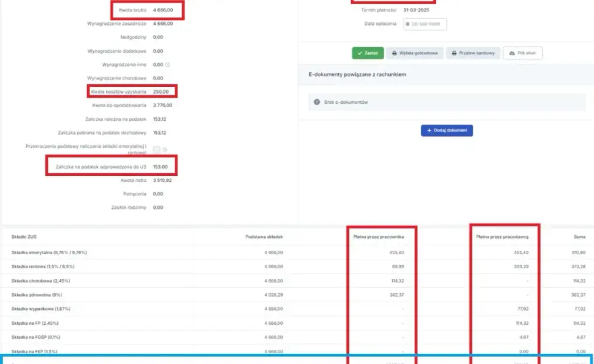
Task: Click the Suma column header
Action: 580,237
